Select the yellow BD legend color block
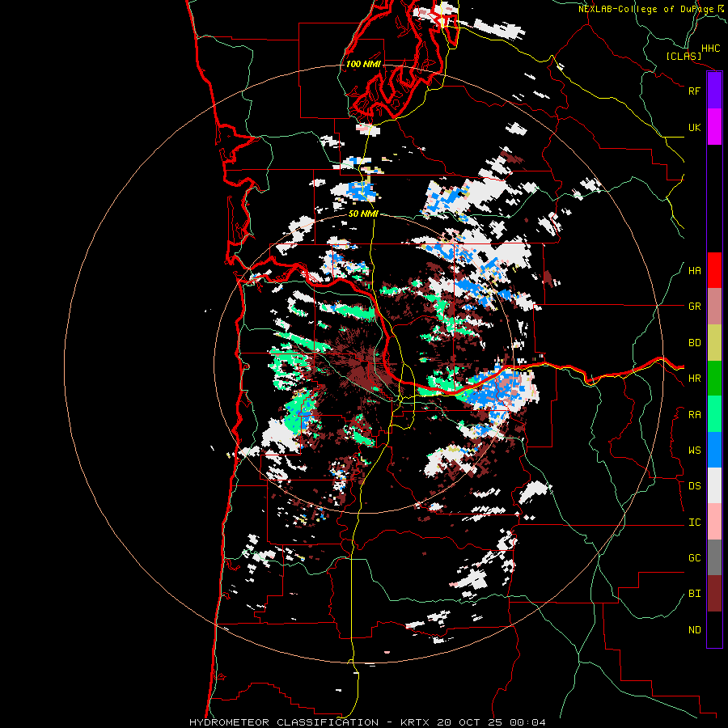This screenshot has height=728, width=728. click(714, 343)
